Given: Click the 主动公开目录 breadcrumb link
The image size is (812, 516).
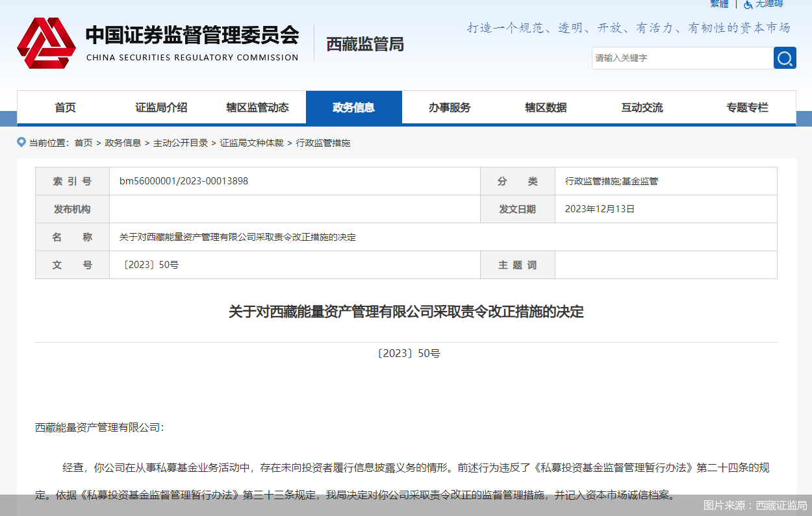Looking at the screenshot, I should tap(181, 143).
